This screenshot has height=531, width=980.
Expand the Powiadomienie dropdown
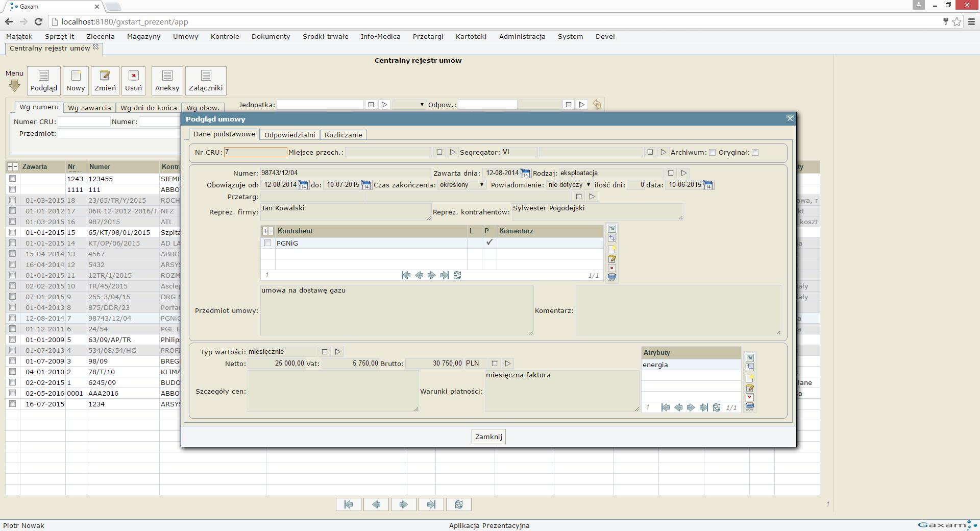[569, 185]
